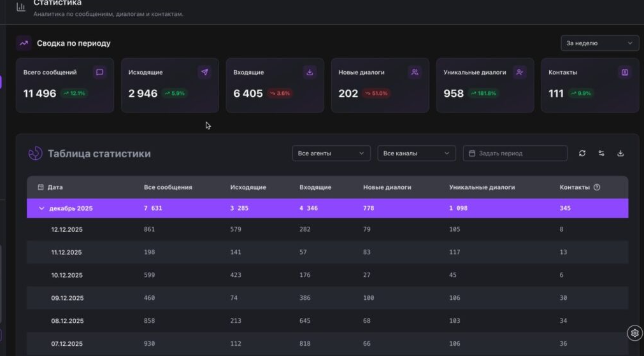Open table filter settings icon
Viewport: 644px width, 356px height.
pos(601,153)
